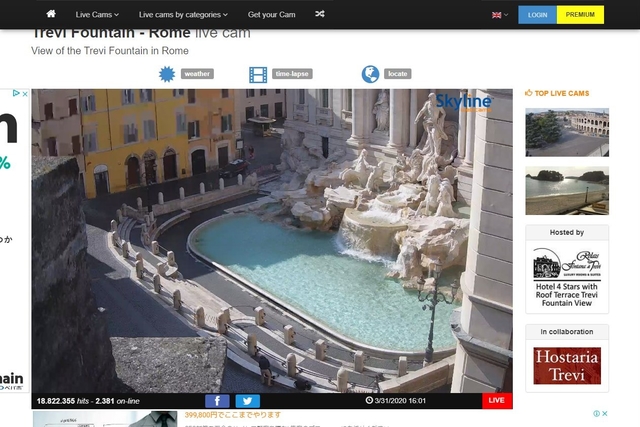Go to the home page icon
The height and width of the screenshot is (427, 640).
pos(51,14)
